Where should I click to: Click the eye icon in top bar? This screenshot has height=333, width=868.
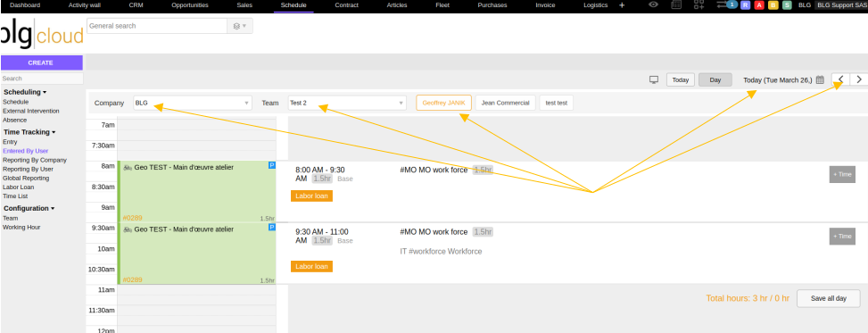point(653,4)
